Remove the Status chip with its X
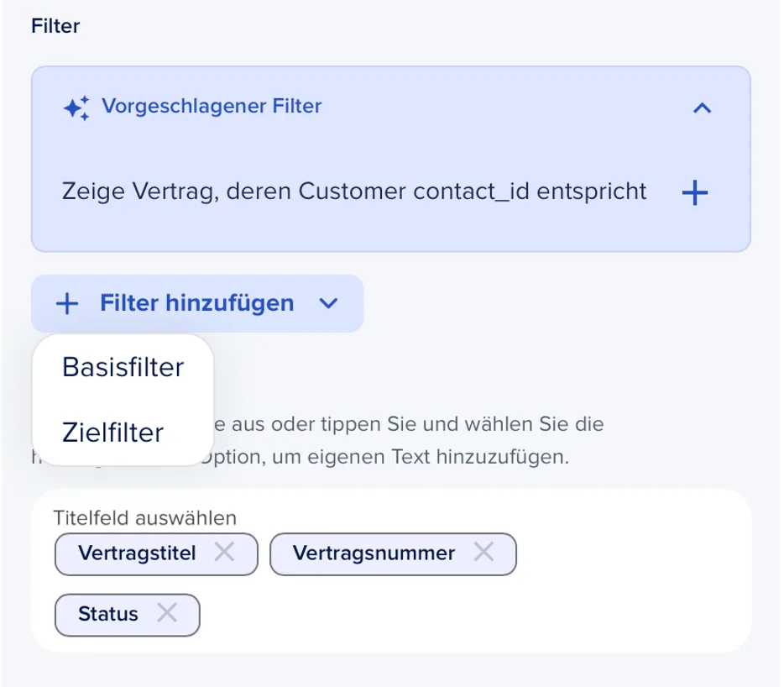The width and height of the screenshot is (784, 687). (x=167, y=612)
